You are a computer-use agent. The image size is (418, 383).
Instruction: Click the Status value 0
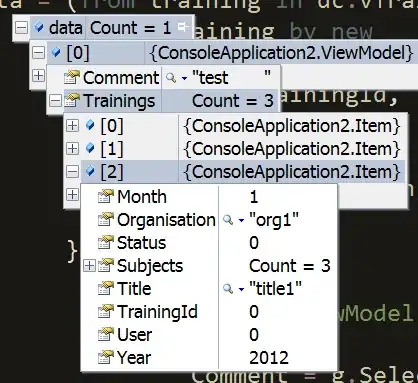click(254, 243)
